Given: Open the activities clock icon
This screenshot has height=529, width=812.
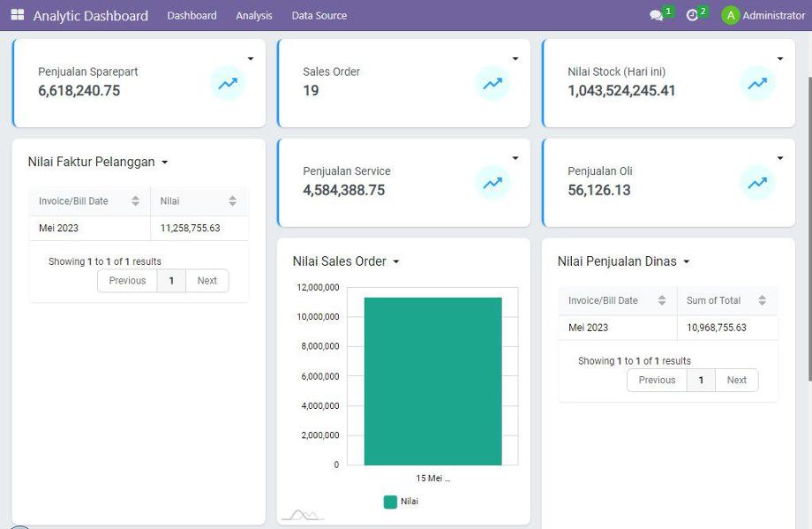Looking at the screenshot, I should [692, 15].
